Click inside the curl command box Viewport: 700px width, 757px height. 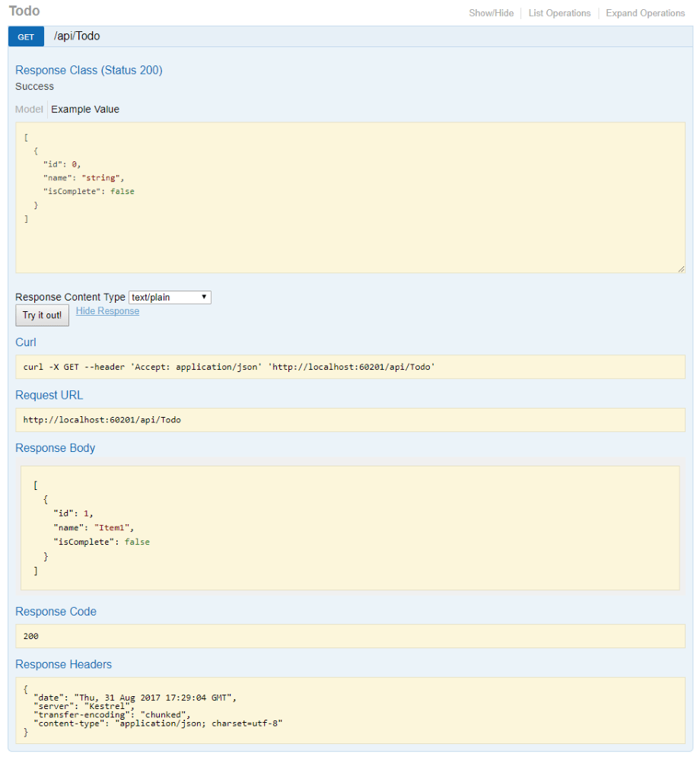point(228,367)
